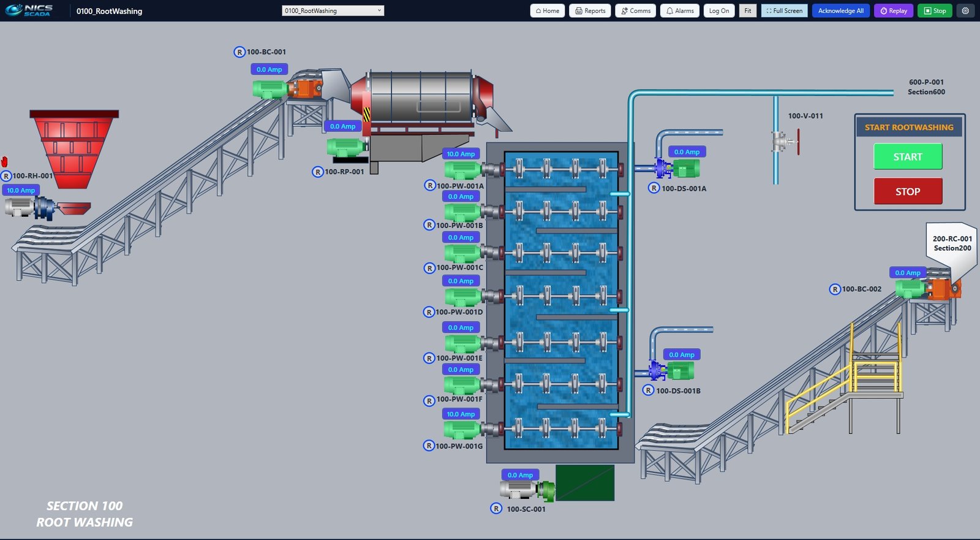This screenshot has width=980, height=540.
Task: Click the 10.0 Amp reading for 100-RH-001
Action: (x=20, y=190)
